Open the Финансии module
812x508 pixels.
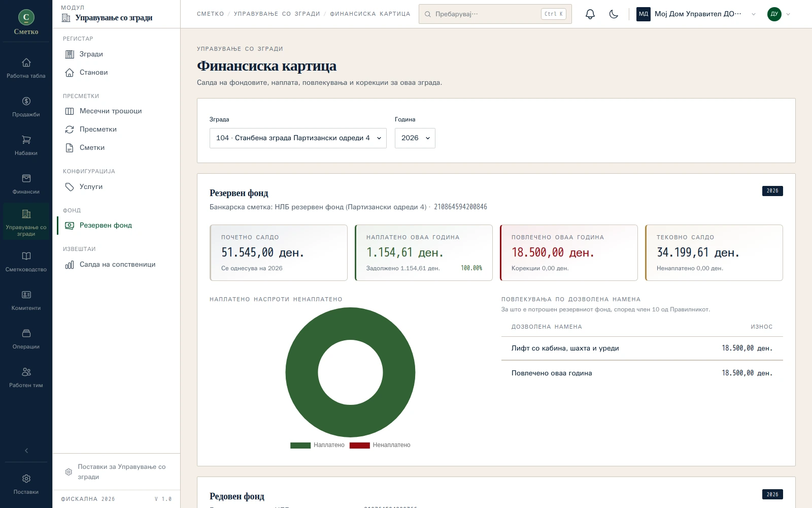[26, 184]
